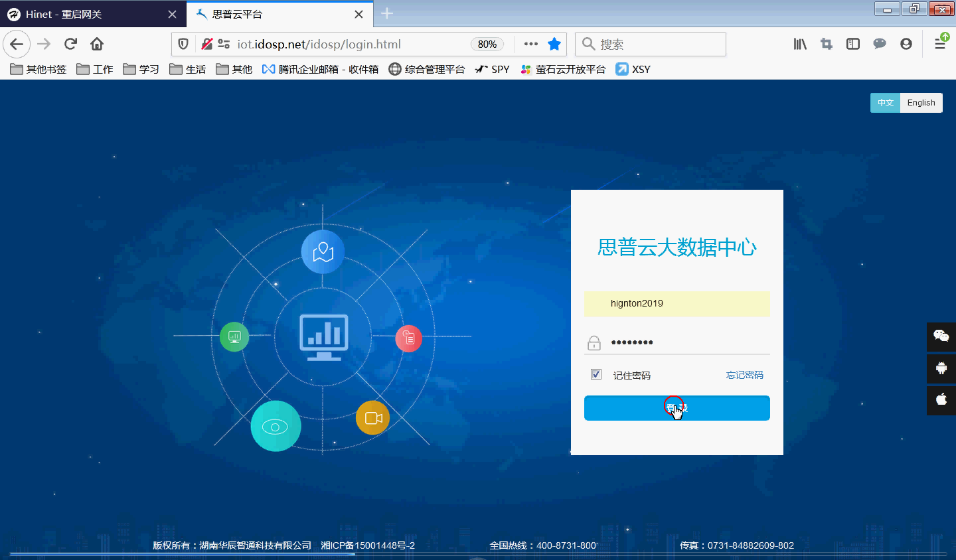Expand the 工作 bookmarks folder

[x=95, y=69]
